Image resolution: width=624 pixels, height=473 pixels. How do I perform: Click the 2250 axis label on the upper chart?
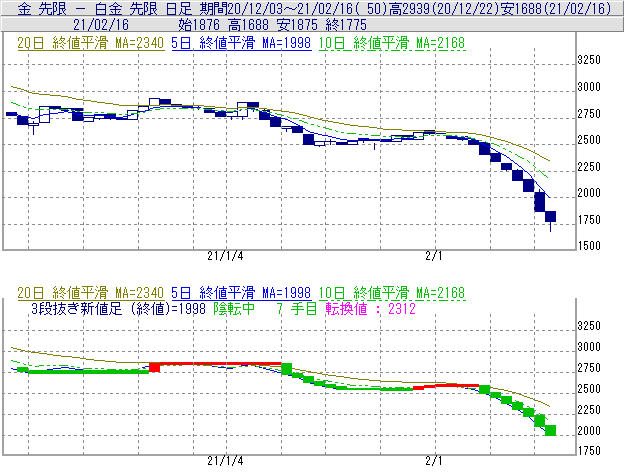pyautogui.click(x=589, y=167)
